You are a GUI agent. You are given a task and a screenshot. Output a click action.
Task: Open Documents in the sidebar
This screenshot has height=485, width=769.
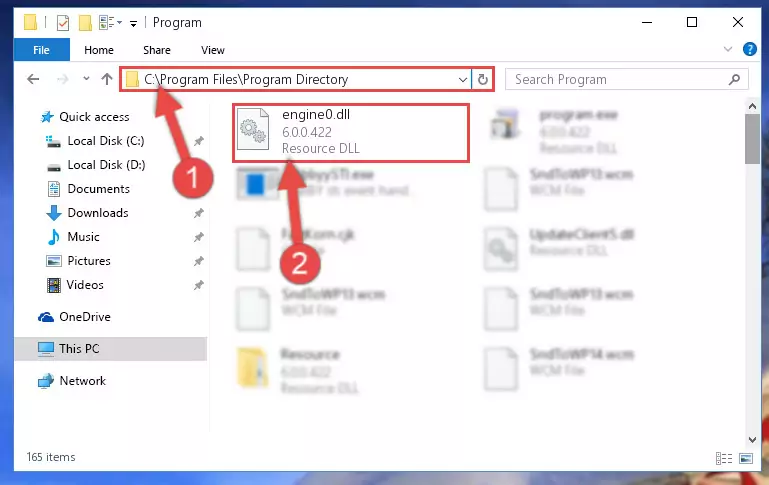[99, 189]
